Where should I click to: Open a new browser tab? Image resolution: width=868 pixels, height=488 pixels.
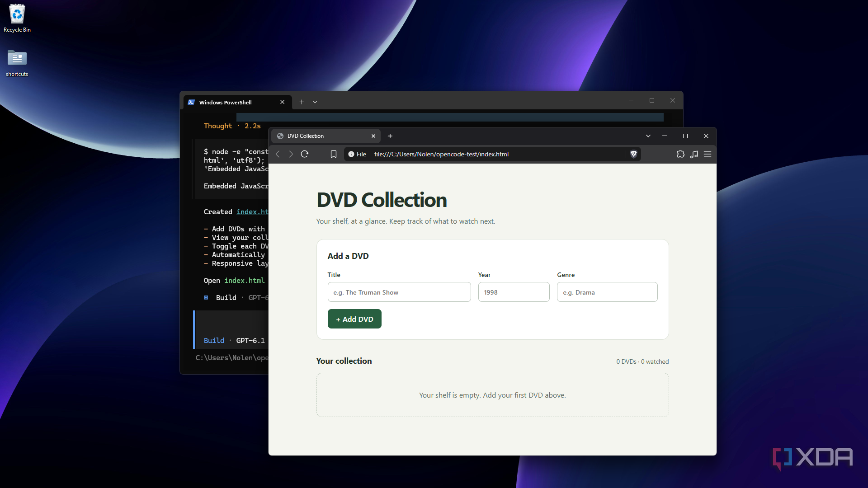(x=390, y=136)
